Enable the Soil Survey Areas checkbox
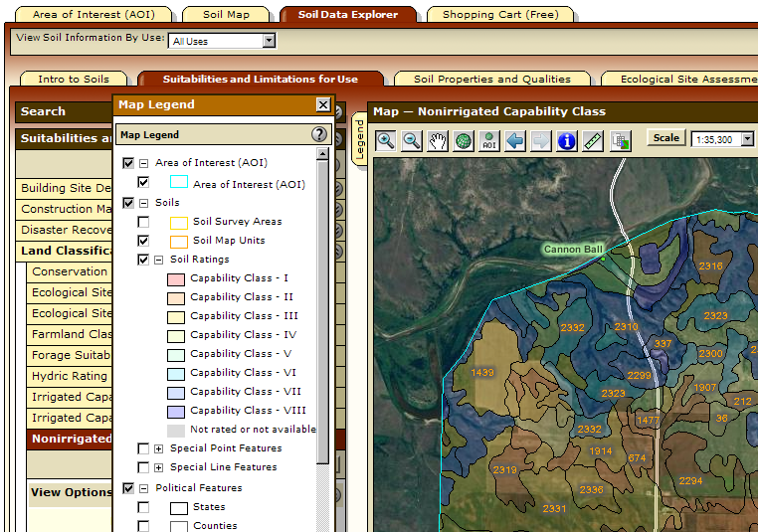 click(144, 222)
